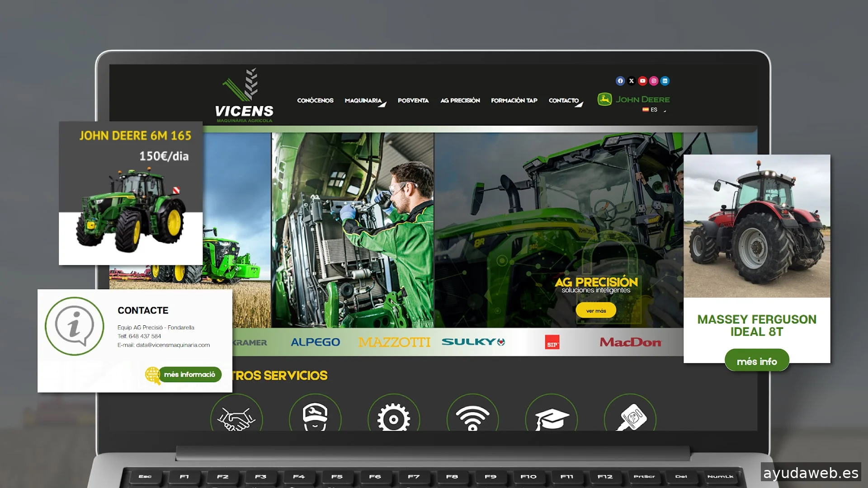Screen dimensions: 868x488
Task: Click the graduation cap training icon
Action: pyautogui.click(x=552, y=418)
